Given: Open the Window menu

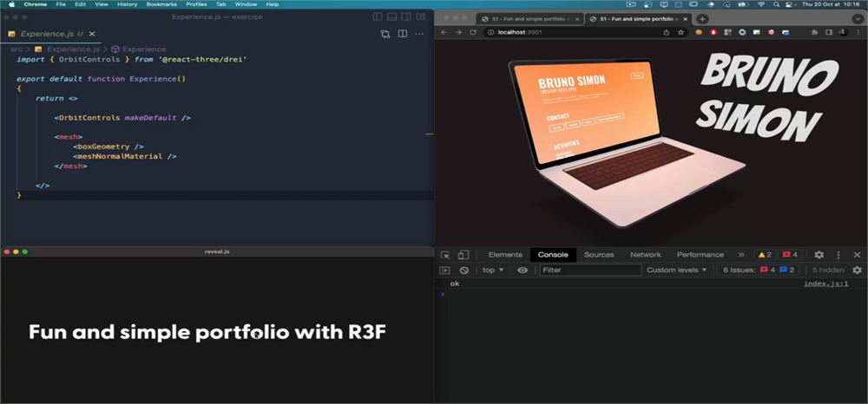Looking at the screenshot, I should [246, 3].
